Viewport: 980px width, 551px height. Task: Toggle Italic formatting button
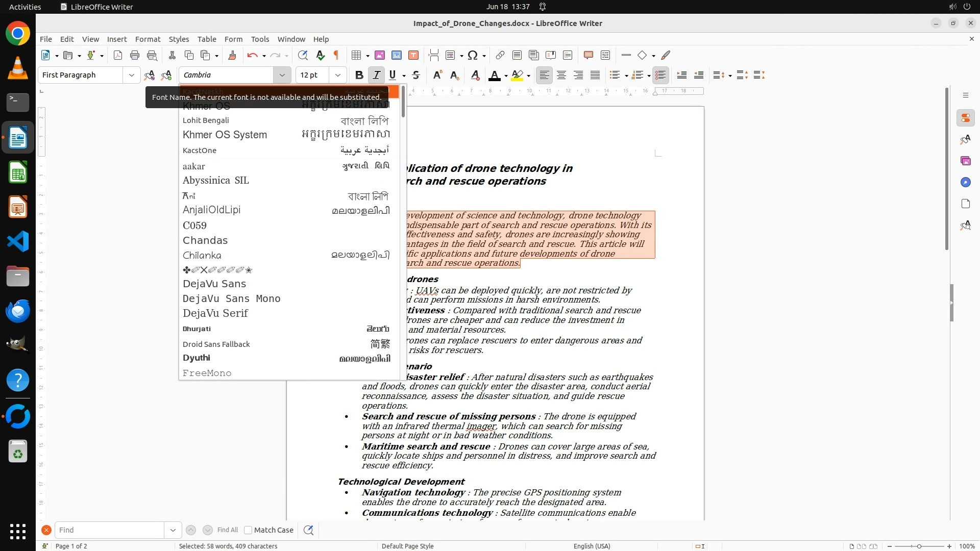tap(376, 75)
